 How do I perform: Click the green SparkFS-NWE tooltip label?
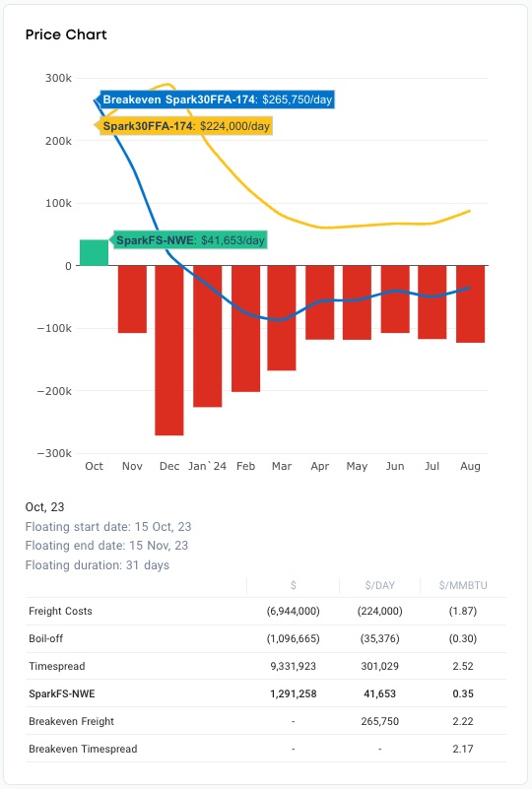(189, 240)
